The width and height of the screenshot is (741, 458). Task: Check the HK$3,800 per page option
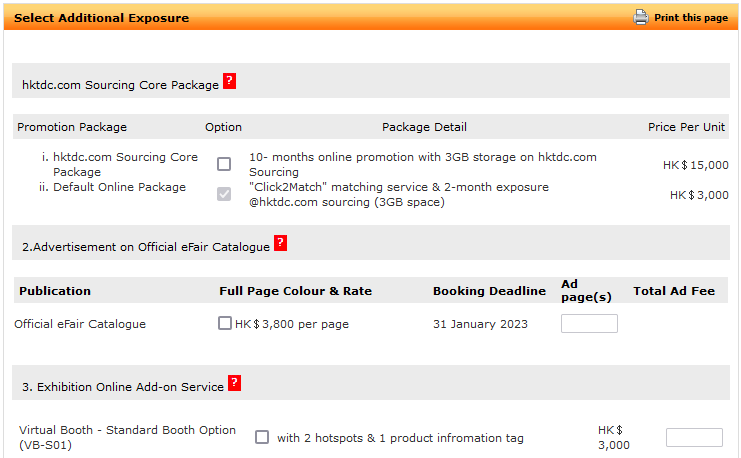[225, 323]
